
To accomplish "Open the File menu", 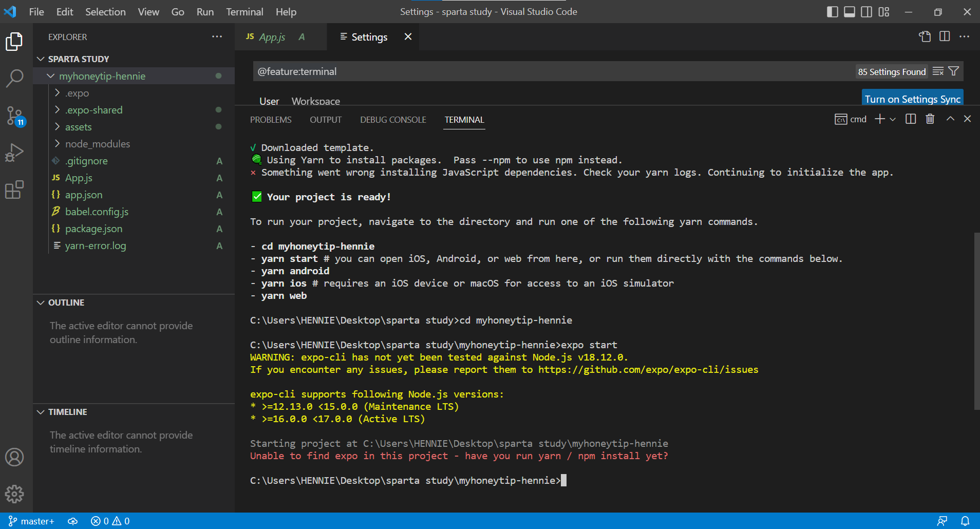I will click(x=36, y=12).
